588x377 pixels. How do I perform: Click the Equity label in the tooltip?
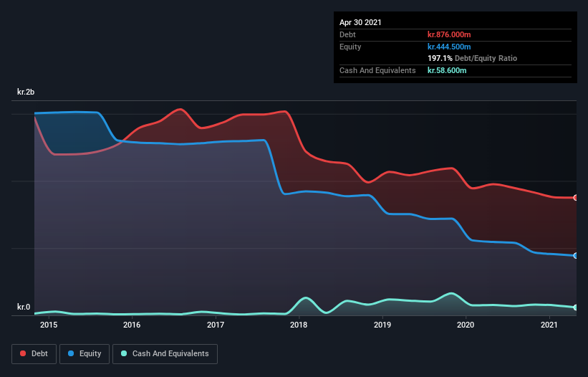350,47
